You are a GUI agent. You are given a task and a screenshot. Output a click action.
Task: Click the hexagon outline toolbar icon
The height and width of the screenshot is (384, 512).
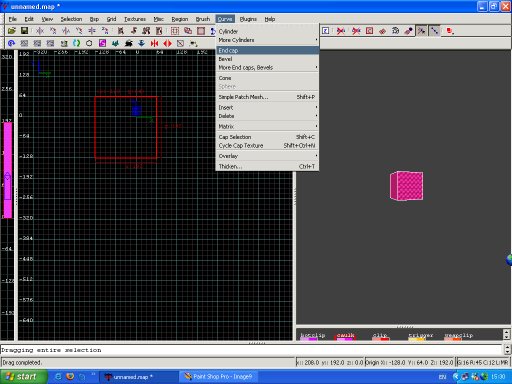tap(89, 43)
